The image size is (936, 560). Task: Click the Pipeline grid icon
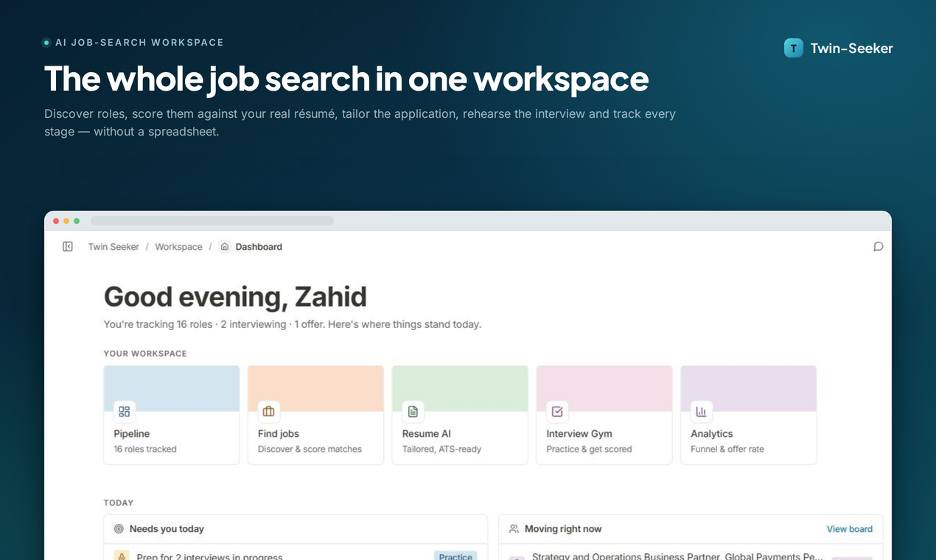[124, 411]
